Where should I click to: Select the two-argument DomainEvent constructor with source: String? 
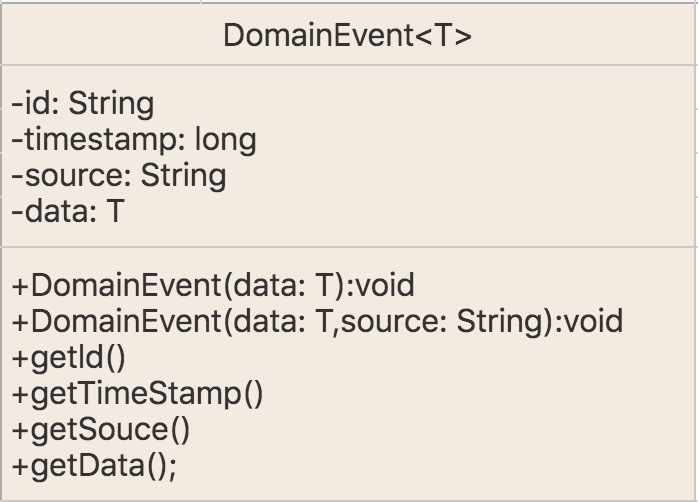(317, 322)
